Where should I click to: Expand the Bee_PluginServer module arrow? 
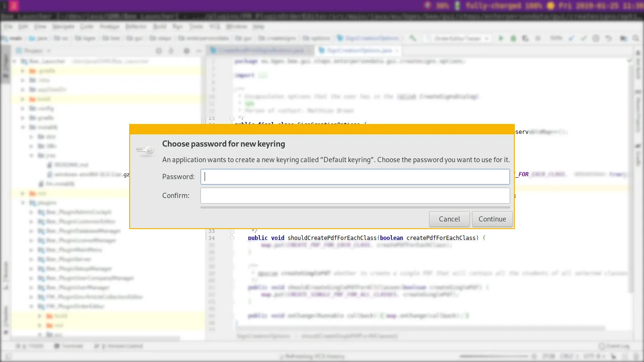(32, 259)
